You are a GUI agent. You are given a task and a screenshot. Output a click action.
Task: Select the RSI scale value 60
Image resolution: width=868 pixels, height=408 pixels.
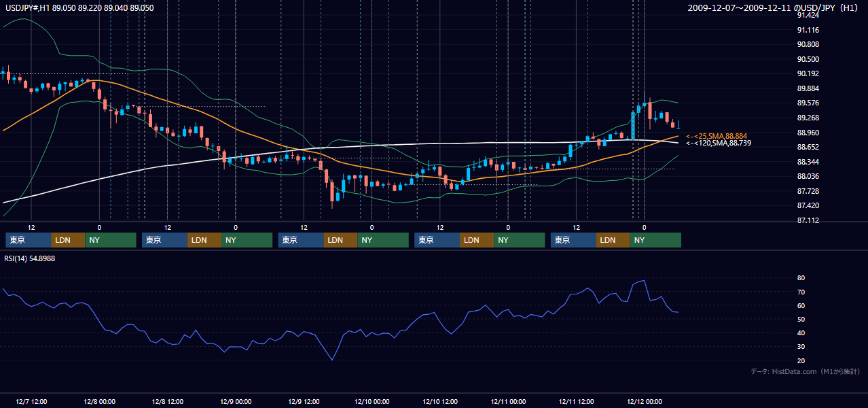[x=801, y=305]
